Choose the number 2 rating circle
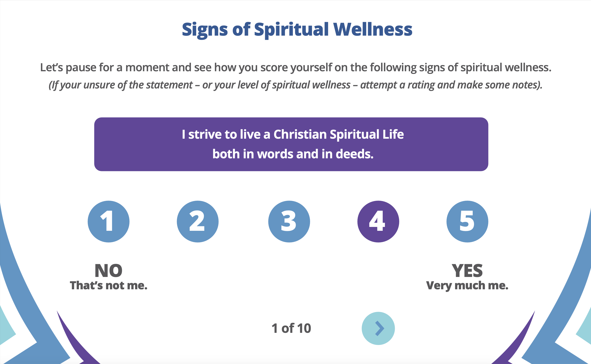 pyautogui.click(x=198, y=221)
